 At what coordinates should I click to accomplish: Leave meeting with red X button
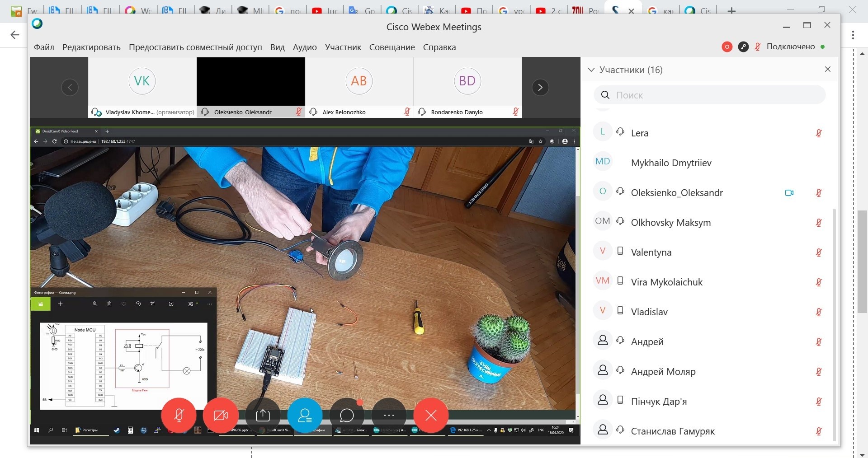431,415
